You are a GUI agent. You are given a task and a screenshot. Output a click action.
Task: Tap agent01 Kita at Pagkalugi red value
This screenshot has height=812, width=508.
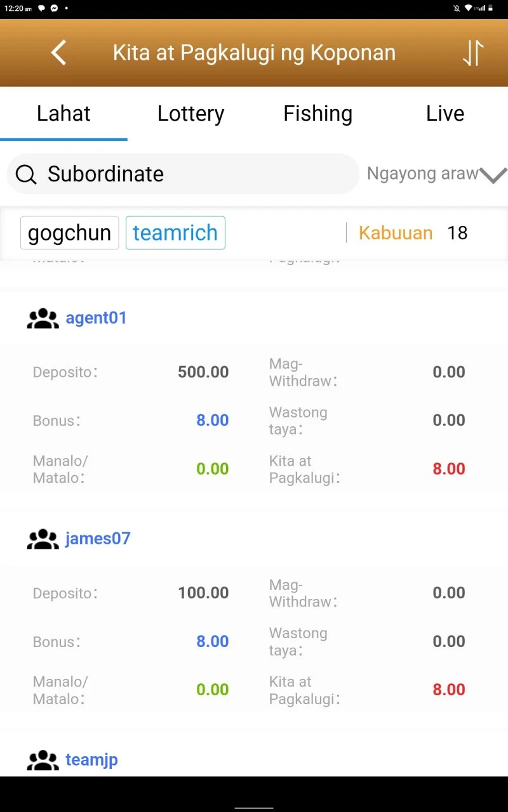coord(449,469)
